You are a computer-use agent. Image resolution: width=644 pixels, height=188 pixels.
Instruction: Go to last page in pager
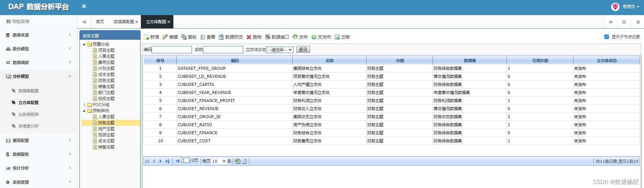167,161
